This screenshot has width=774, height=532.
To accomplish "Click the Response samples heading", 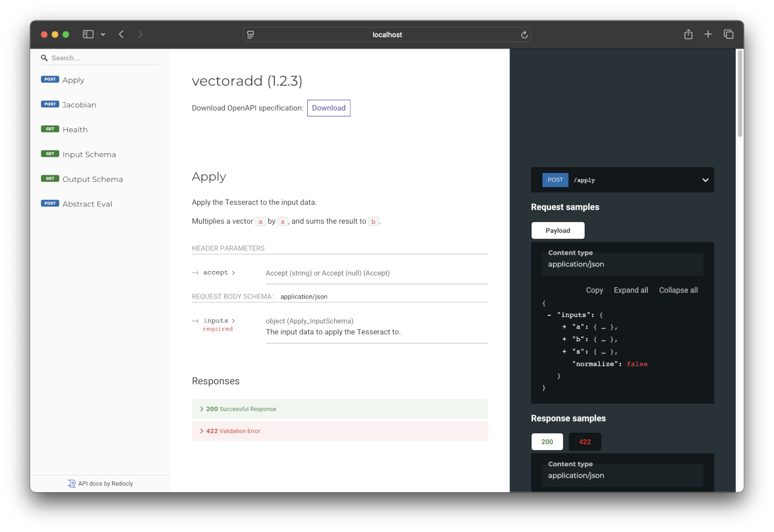I will tap(568, 418).
